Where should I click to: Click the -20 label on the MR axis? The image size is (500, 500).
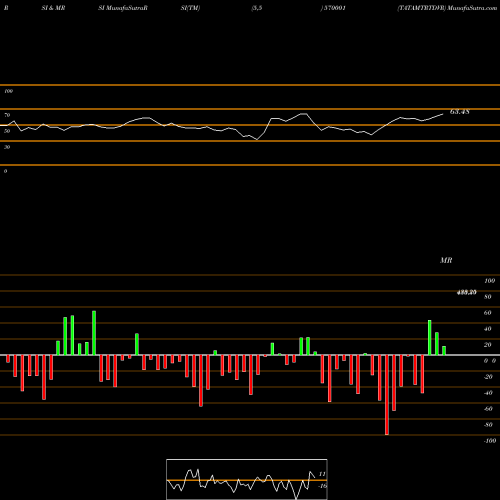[488, 377]
